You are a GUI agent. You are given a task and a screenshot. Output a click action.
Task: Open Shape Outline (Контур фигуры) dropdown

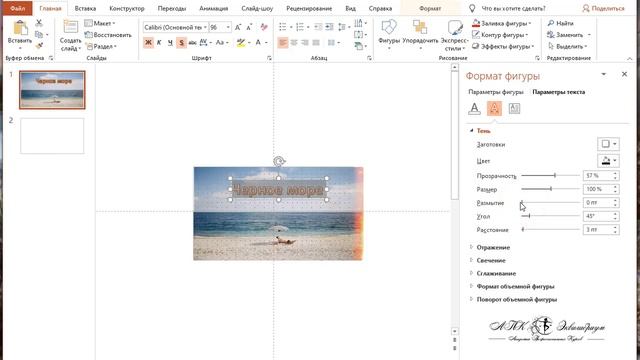(500, 35)
